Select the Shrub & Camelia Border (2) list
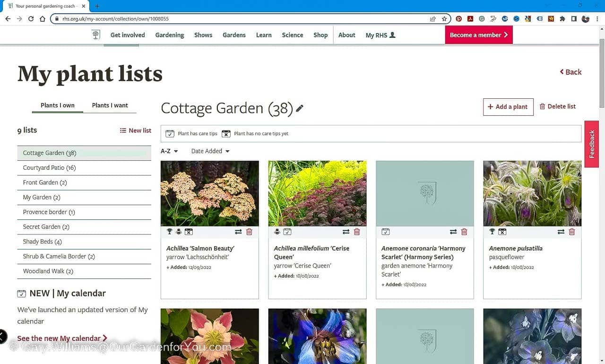Image resolution: width=605 pixels, height=364 pixels. pyautogui.click(x=84, y=256)
